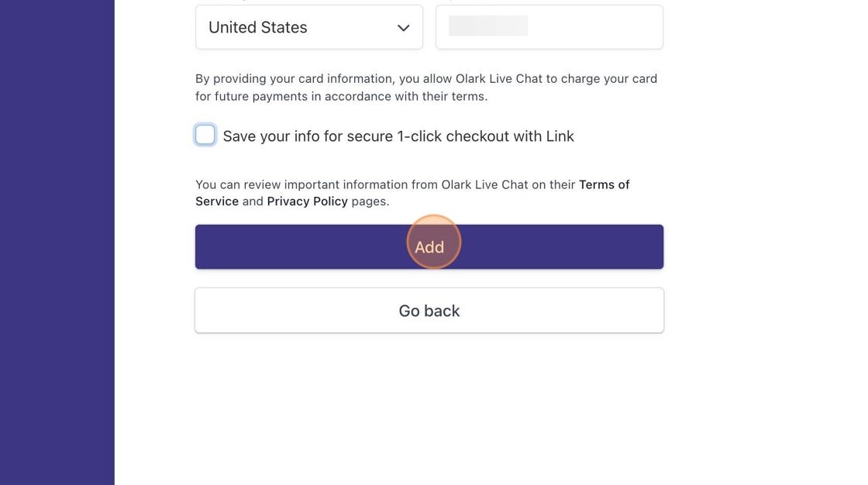Image resolution: width=868 pixels, height=485 pixels.
Task: Open the United States country selector
Action: coord(308,27)
